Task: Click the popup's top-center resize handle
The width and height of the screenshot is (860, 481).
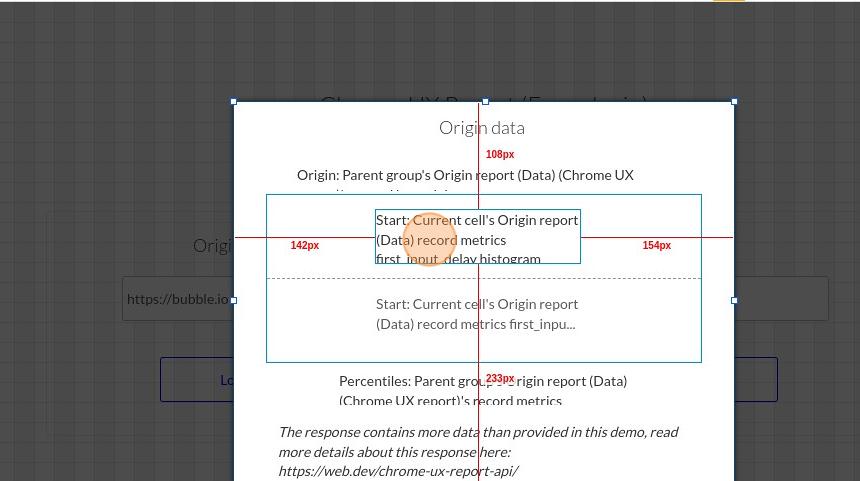Action: (x=486, y=101)
